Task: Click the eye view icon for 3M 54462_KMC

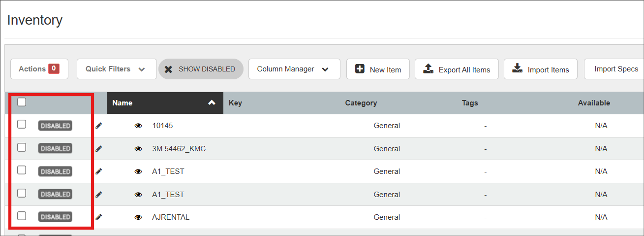Action: click(x=138, y=149)
